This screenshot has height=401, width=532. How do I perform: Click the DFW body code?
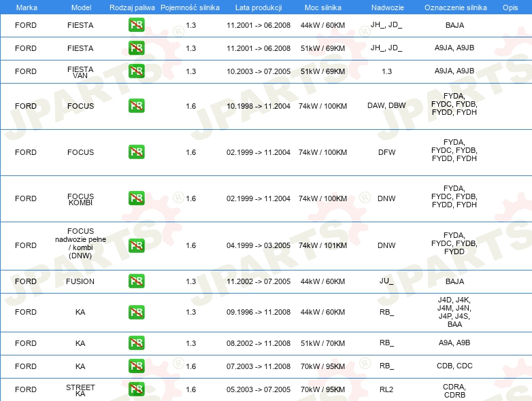(387, 152)
